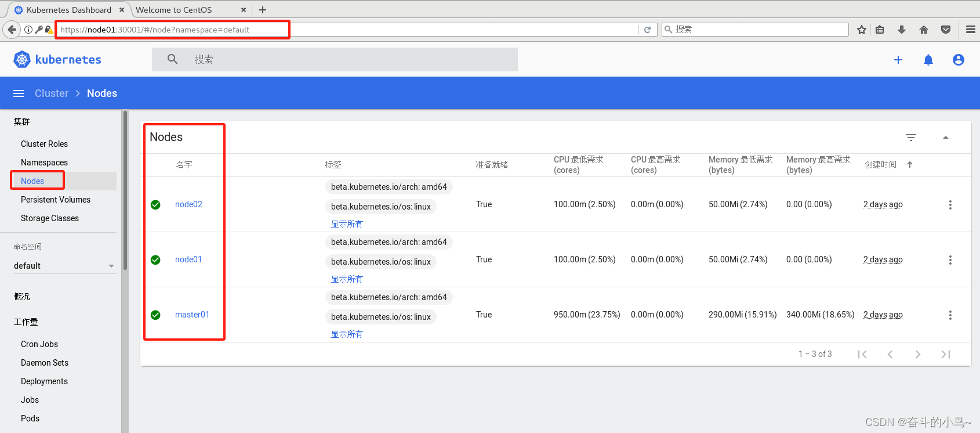The height and width of the screenshot is (433, 980).
Task: Open Daemon Sets in sidebar
Action: [45, 363]
